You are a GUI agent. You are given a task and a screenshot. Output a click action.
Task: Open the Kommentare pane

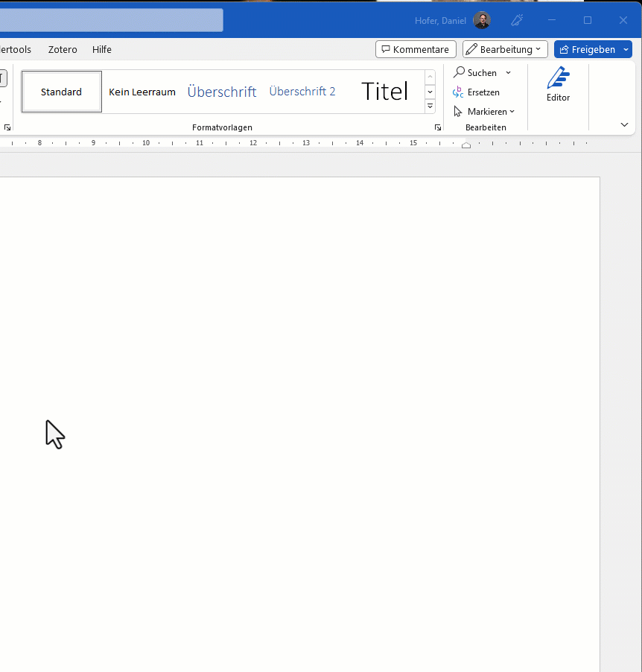(x=416, y=49)
